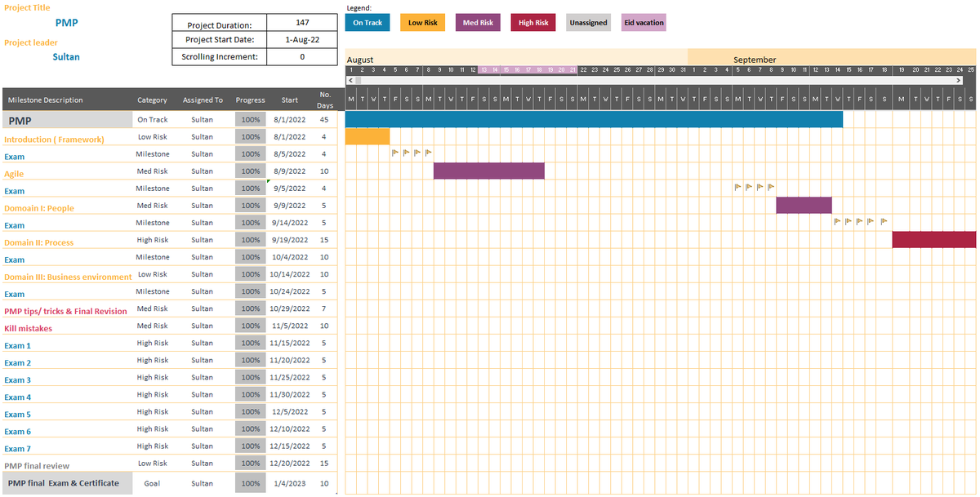The image size is (980, 497).
Task: Select the Kill mistakes milestone cell
Action: [x=67, y=327]
